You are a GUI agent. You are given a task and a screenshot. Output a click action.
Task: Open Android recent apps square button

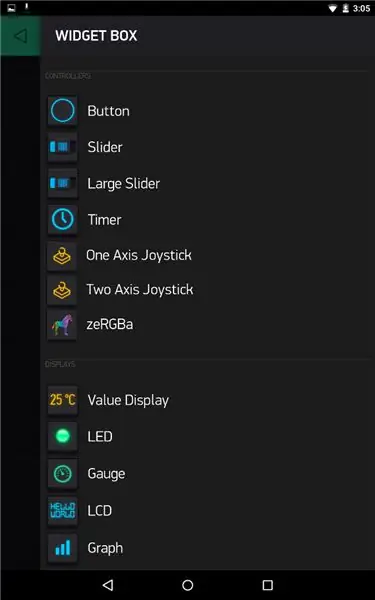(267, 585)
